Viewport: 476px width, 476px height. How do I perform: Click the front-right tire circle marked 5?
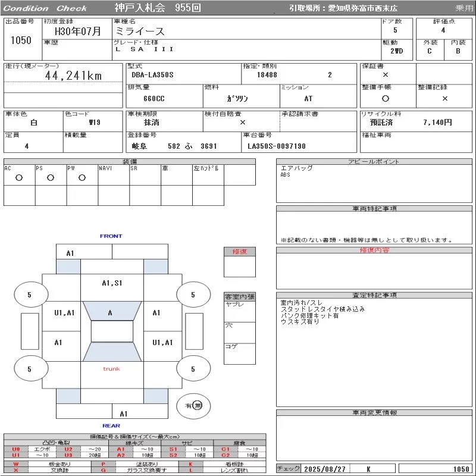pos(193,295)
